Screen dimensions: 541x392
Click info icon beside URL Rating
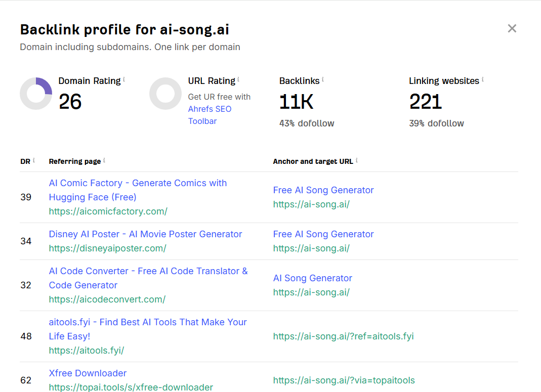(x=238, y=79)
